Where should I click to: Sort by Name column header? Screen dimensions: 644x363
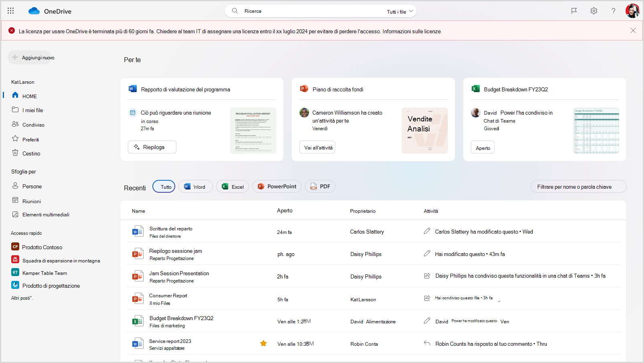click(x=138, y=211)
